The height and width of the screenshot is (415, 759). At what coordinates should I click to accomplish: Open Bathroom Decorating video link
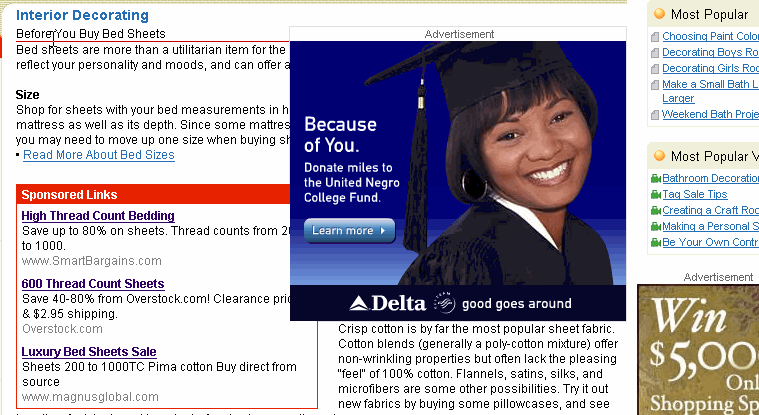point(710,178)
